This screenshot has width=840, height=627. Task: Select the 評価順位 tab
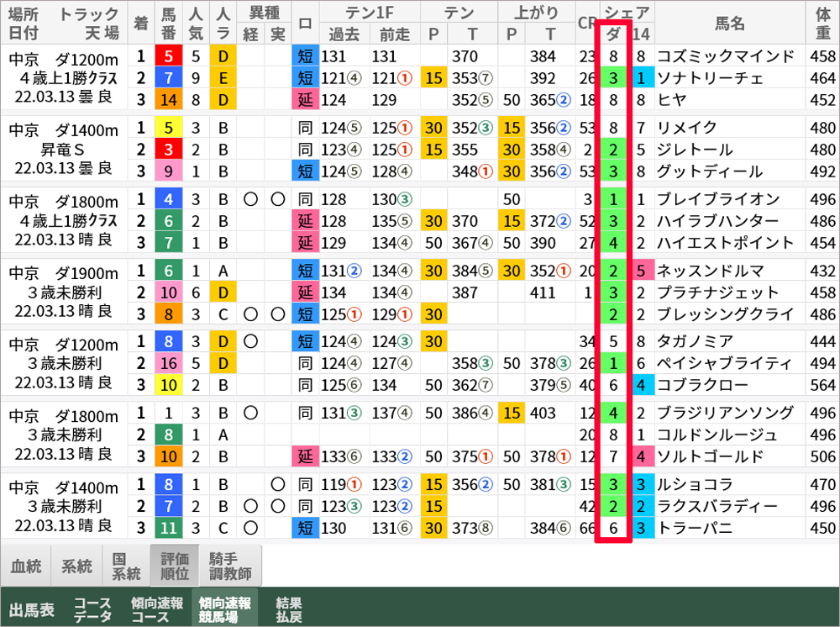(175, 566)
